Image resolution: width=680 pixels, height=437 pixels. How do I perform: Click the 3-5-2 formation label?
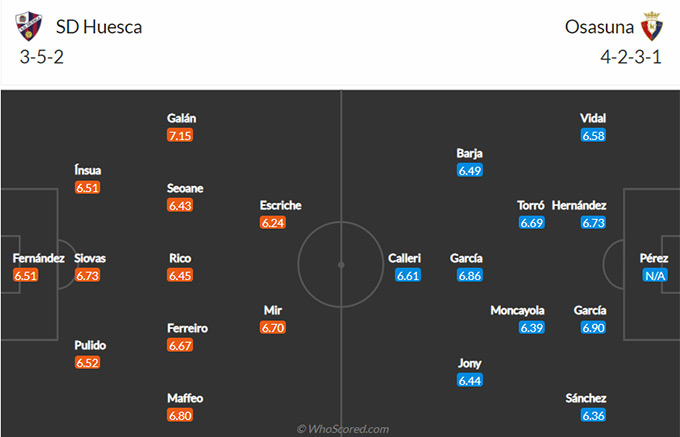click(42, 57)
